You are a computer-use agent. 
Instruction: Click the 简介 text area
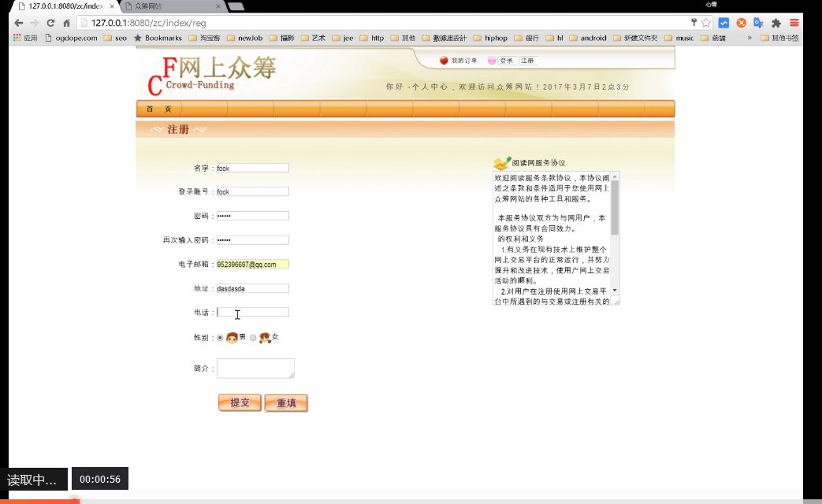click(x=255, y=369)
